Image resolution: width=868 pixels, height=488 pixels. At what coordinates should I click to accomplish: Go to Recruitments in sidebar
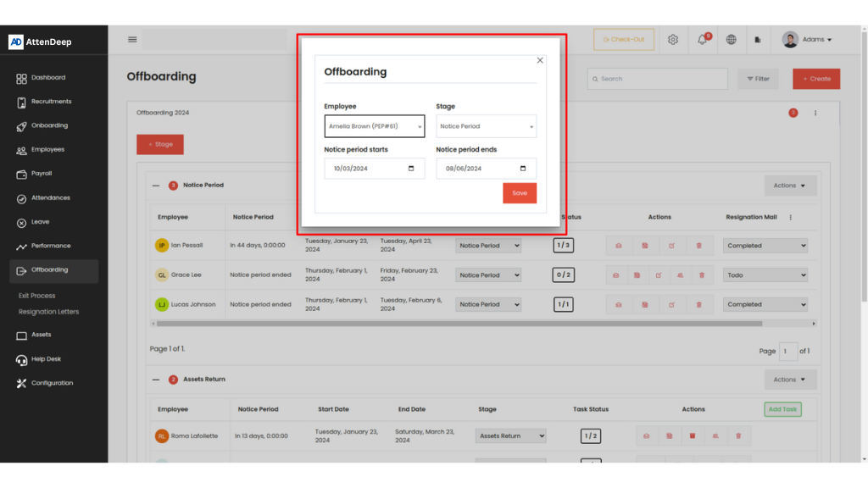[x=51, y=102]
